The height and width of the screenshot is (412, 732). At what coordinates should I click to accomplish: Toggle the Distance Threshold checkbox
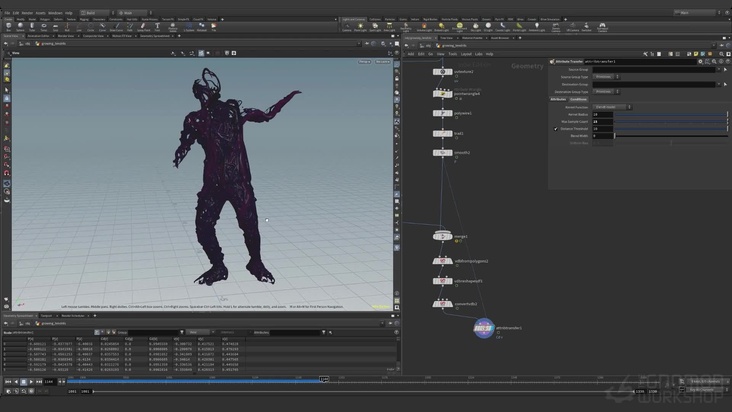[556, 128]
